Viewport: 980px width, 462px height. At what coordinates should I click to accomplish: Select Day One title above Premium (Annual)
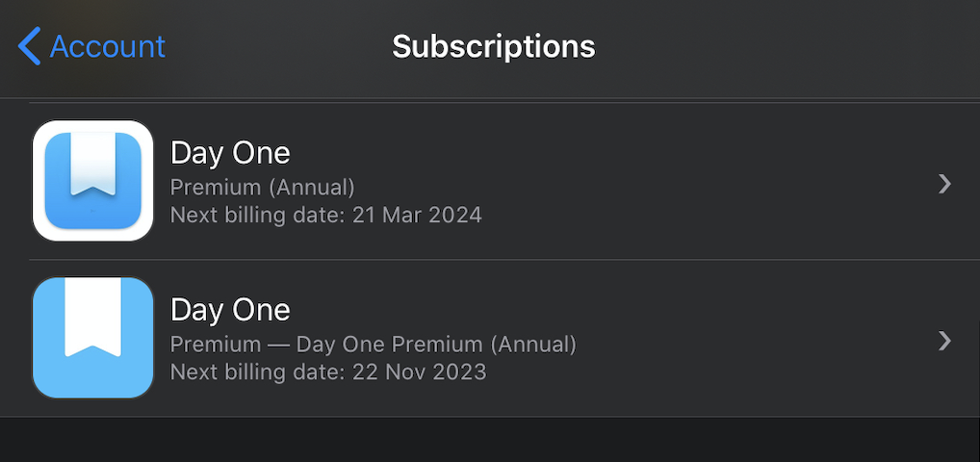(230, 152)
